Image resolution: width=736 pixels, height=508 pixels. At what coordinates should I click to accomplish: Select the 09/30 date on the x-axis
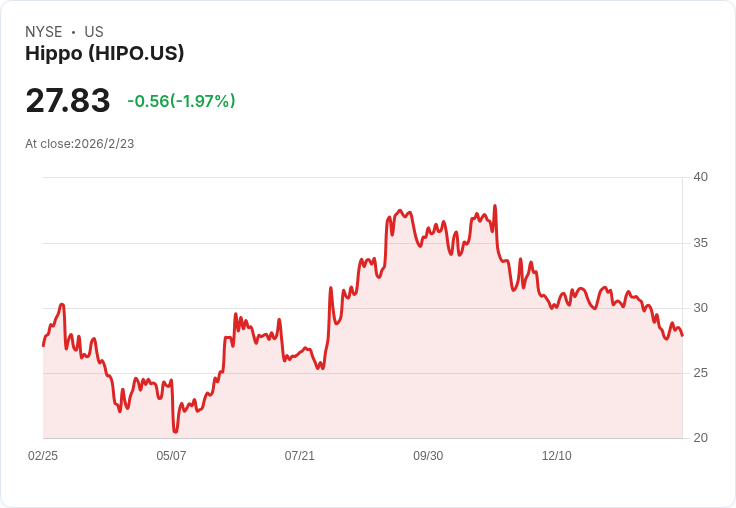pos(428,456)
